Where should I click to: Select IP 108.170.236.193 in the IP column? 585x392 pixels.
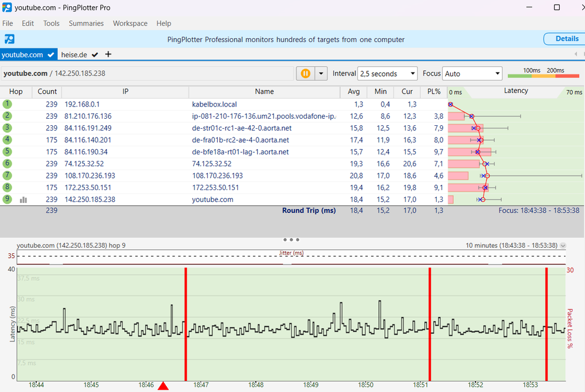90,176
